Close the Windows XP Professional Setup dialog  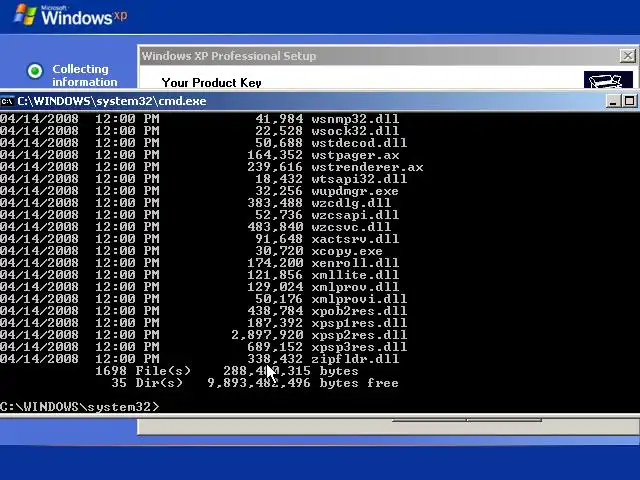pos(628,56)
